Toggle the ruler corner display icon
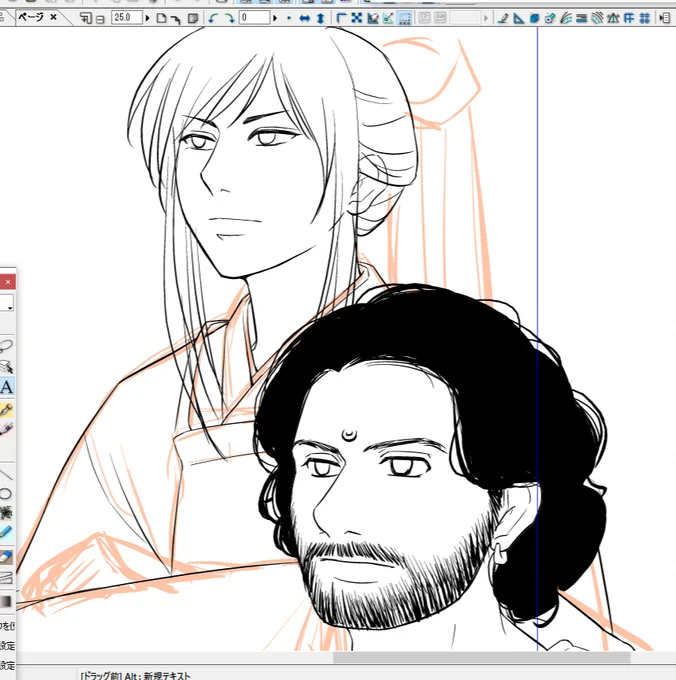 pyautogui.click(x=341, y=18)
